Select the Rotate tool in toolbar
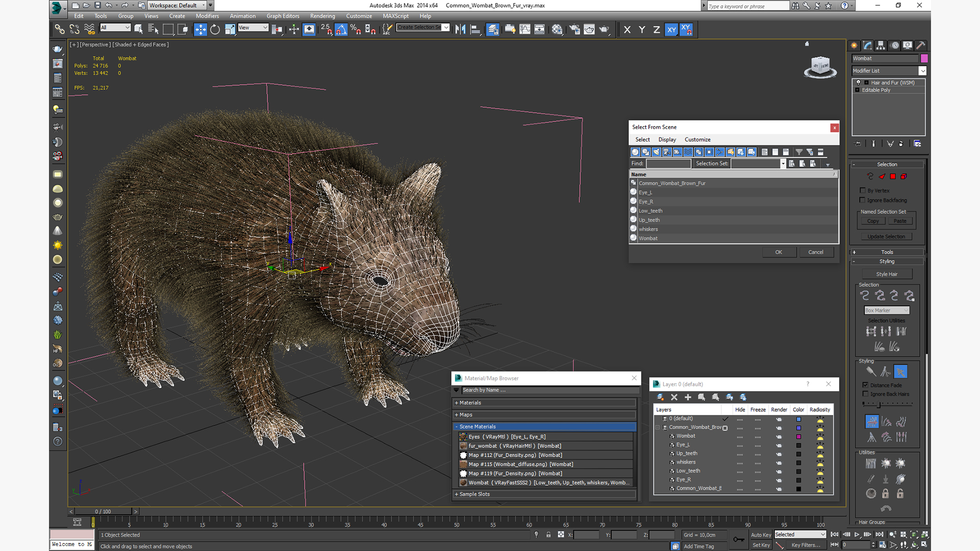The height and width of the screenshot is (551, 980). 215,30
